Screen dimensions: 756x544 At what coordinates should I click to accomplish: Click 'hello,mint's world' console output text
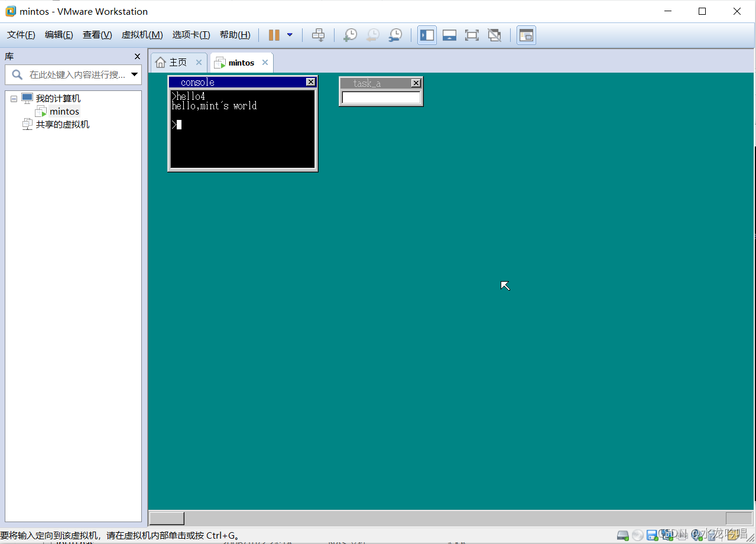[x=214, y=106]
